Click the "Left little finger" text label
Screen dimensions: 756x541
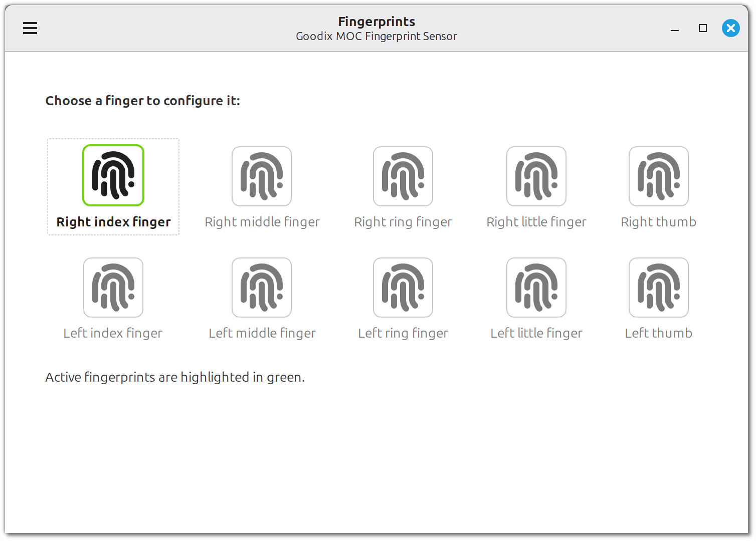coord(536,333)
